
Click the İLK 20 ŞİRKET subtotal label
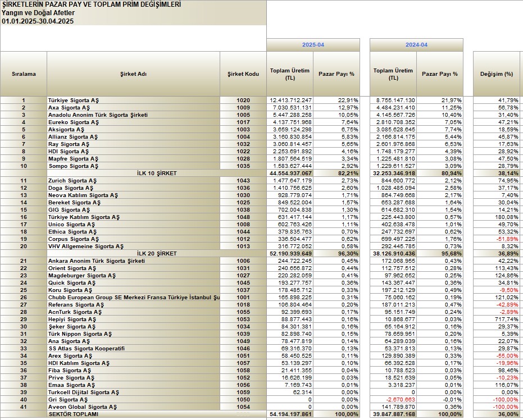[157, 254]
